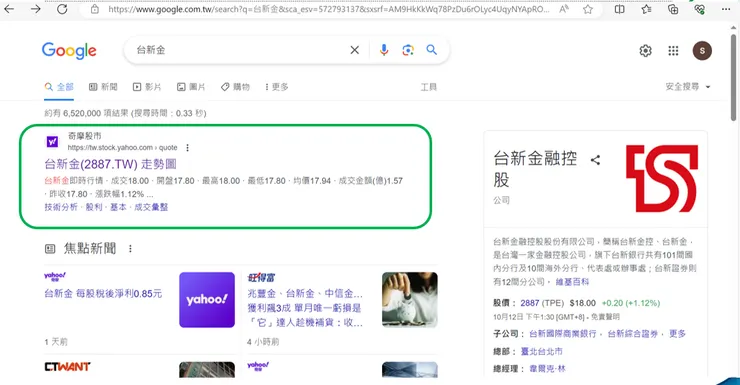Open Google account avatar S

(x=702, y=50)
